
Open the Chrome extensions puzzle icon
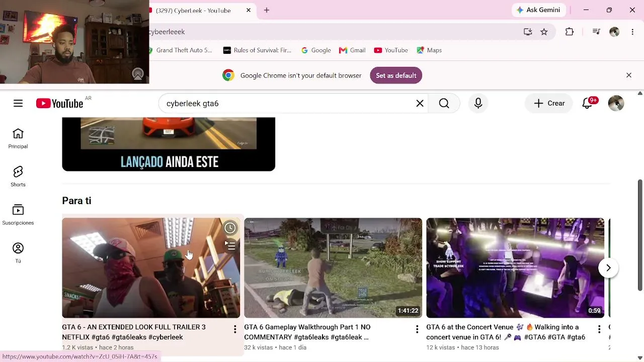click(570, 32)
